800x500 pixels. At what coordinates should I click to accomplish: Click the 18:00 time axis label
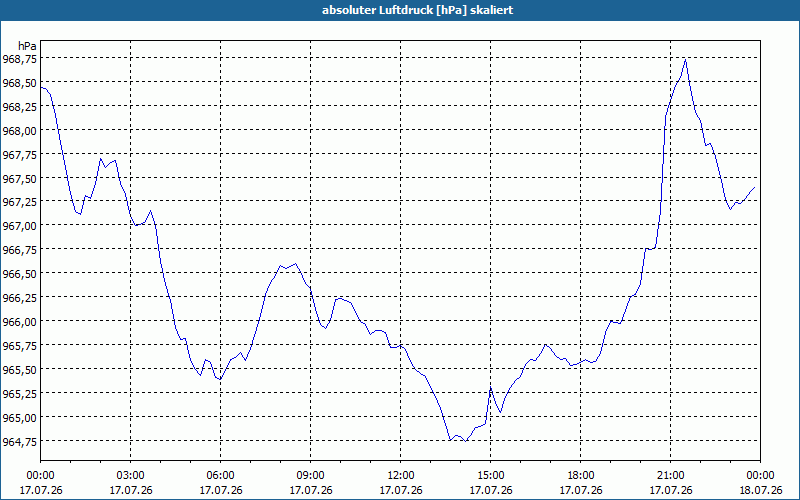pos(581,476)
